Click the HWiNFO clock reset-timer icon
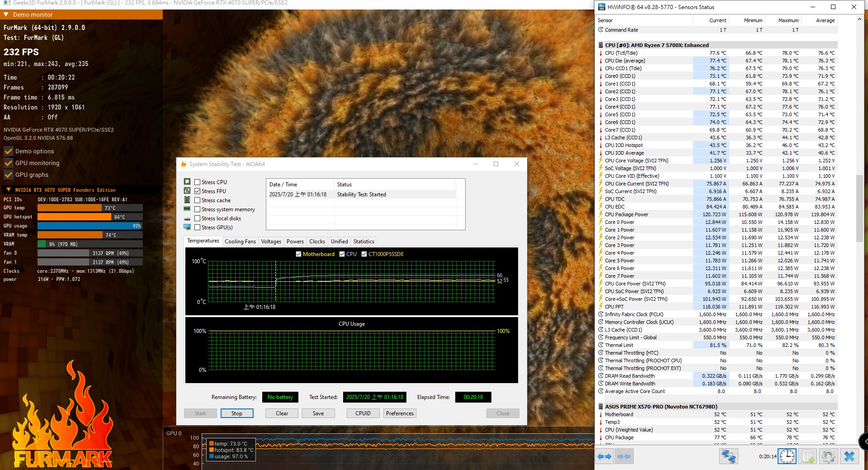This screenshot has height=470, width=868. click(787, 456)
